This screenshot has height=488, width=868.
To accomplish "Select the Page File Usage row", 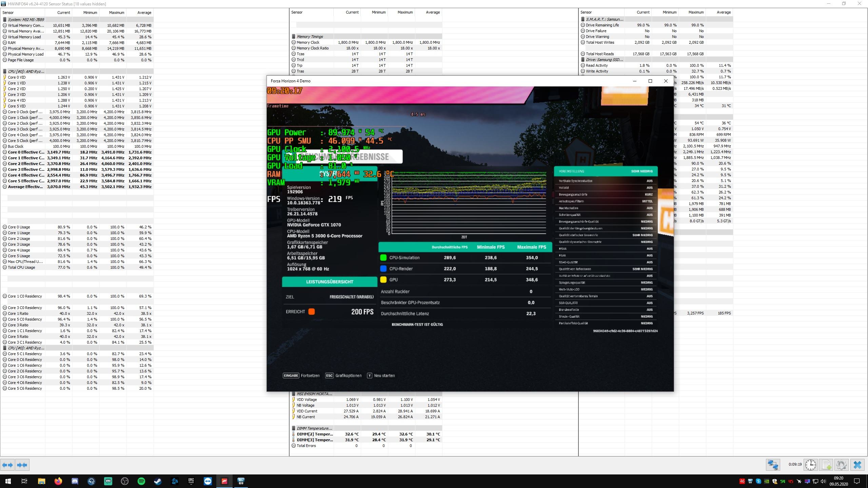I will pos(77,60).
